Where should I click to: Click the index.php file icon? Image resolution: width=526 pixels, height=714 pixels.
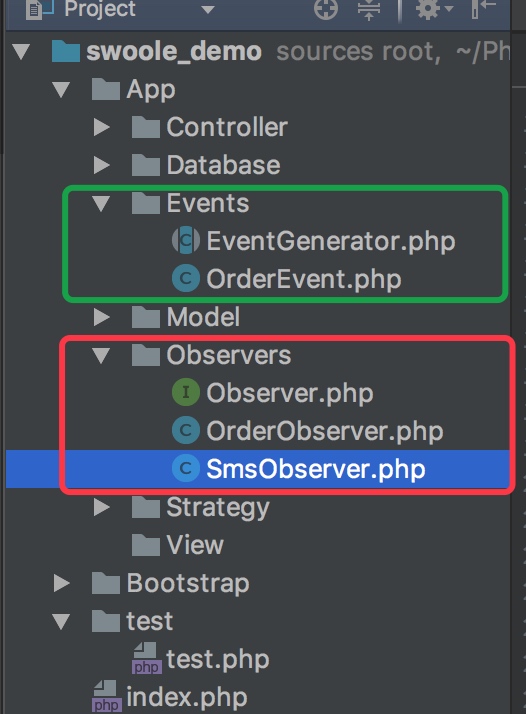tap(107, 696)
